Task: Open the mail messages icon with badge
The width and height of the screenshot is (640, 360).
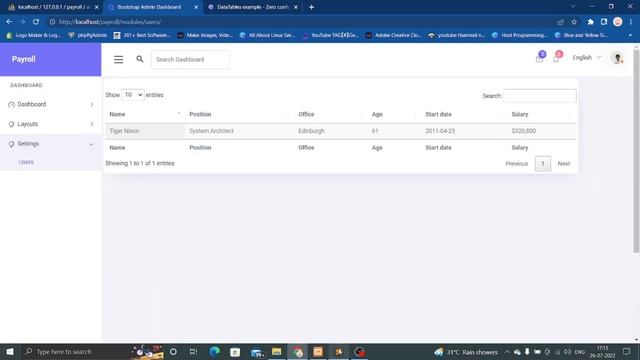Action: coord(540,58)
